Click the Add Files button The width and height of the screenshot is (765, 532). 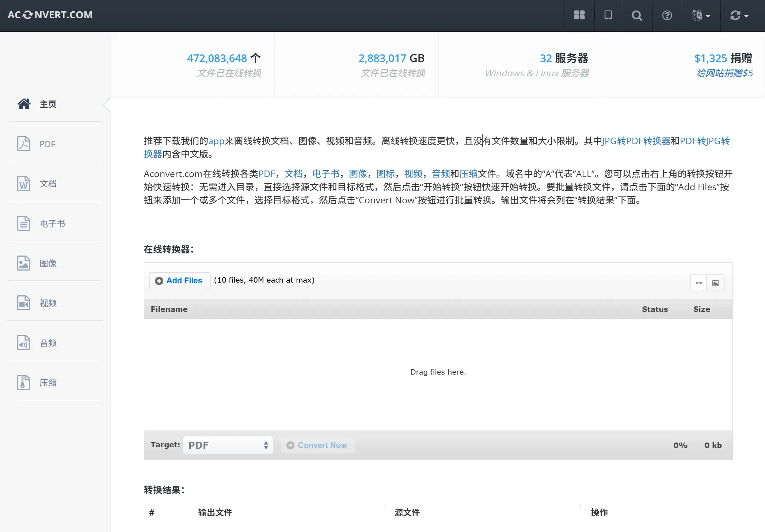tap(179, 280)
